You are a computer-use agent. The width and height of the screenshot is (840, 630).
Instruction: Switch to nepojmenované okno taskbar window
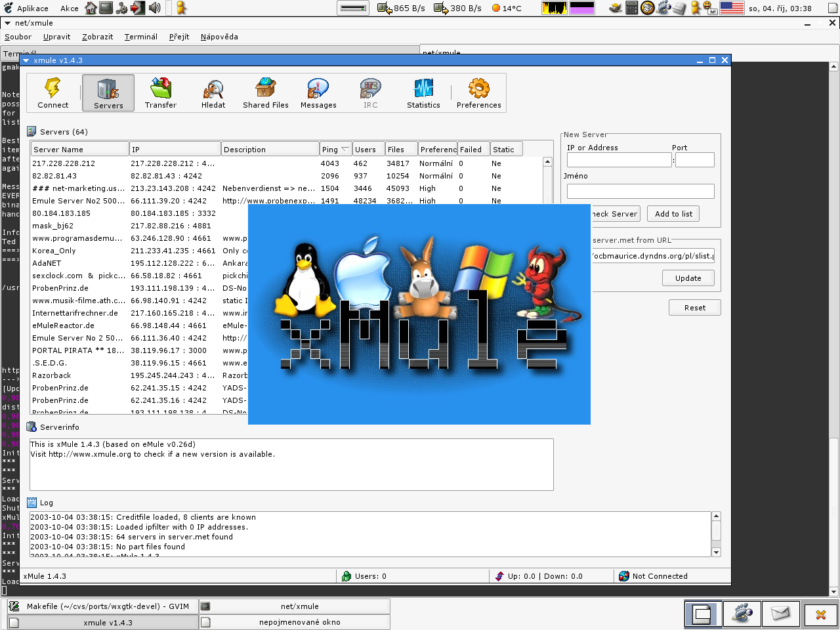(295, 622)
